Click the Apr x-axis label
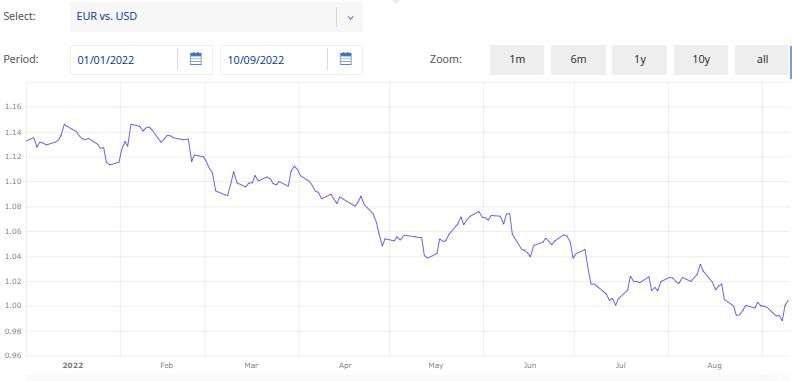Viewport: 792px width, 381px height. pyautogui.click(x=345, y=365)
